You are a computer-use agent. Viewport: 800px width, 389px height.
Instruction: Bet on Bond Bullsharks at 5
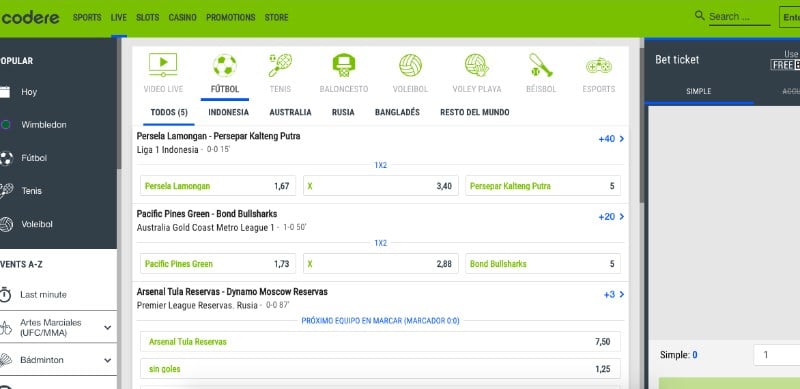(x=543, y=264)
